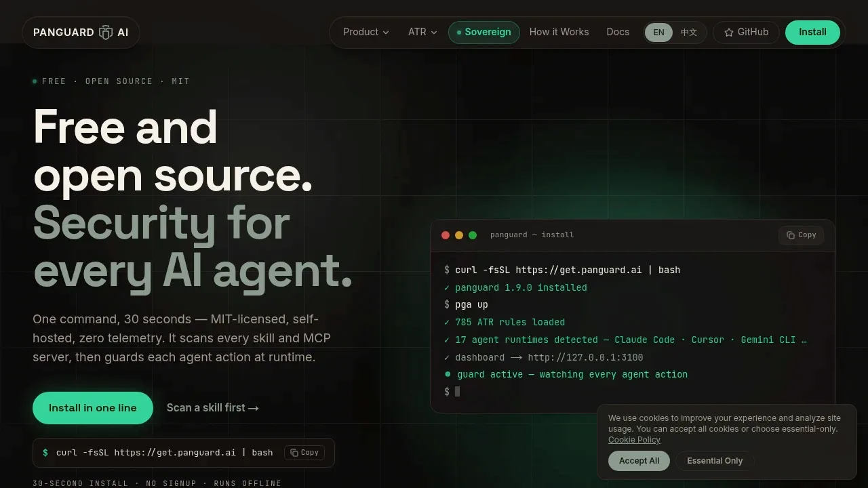
Task: Open the Sovereign nav item
Action: (x=484, y=32)
